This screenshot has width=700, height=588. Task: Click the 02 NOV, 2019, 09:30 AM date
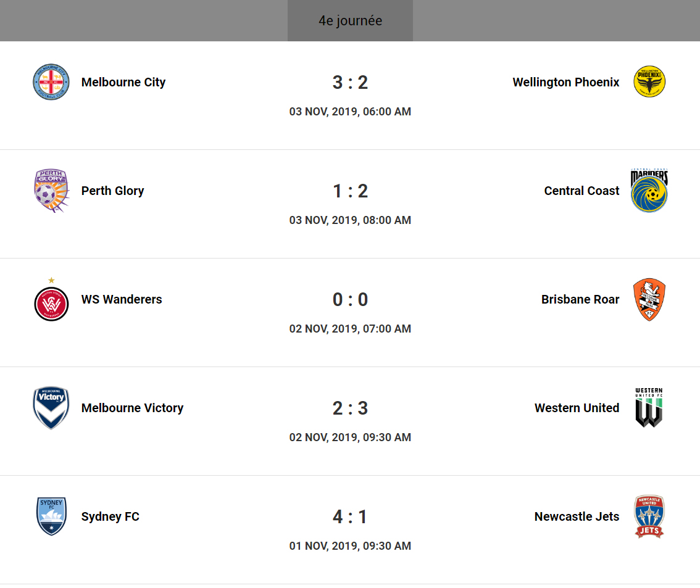[350, 437]
